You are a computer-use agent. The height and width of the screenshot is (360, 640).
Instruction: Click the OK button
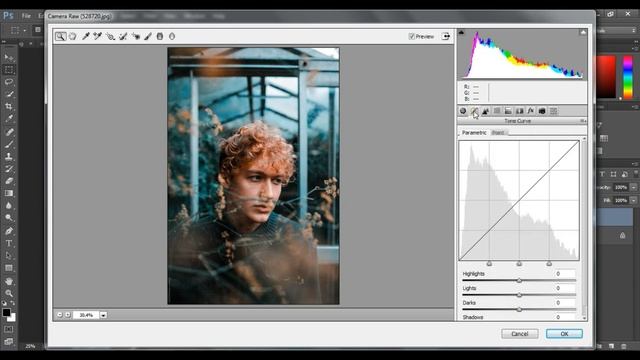pos(564,334)
